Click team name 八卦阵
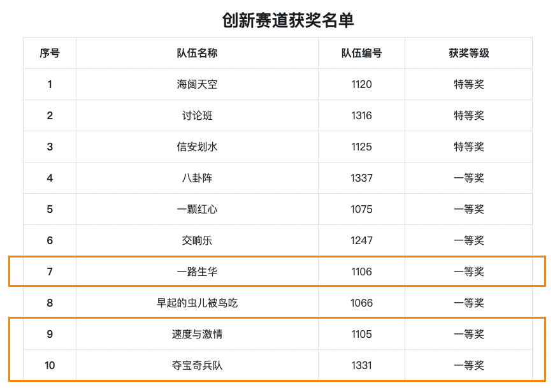This screenshot has width=555, height=392. coord(197,178)
